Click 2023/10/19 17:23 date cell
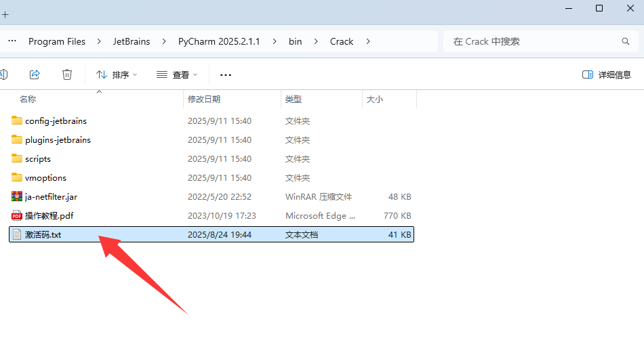Image resolution: width=644 pixels, height=346 pixels. tap(222, 215)
